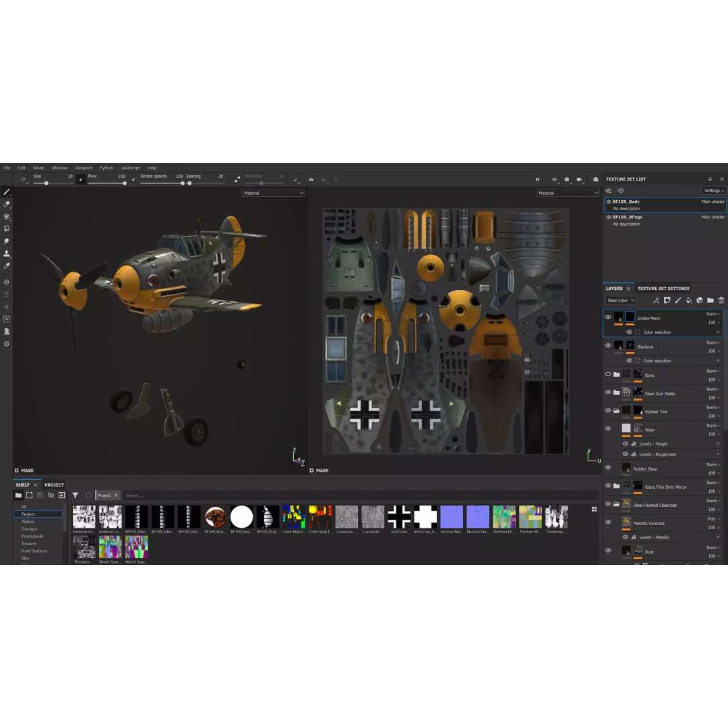Pause the viewport rendering
728x728 pixels.
[537, 179]
